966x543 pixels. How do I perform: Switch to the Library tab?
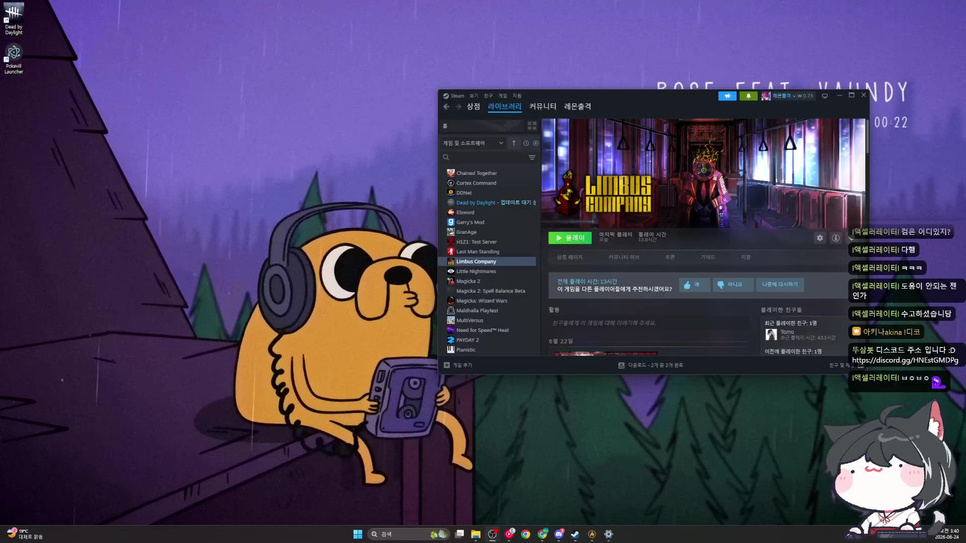[505, 107]
